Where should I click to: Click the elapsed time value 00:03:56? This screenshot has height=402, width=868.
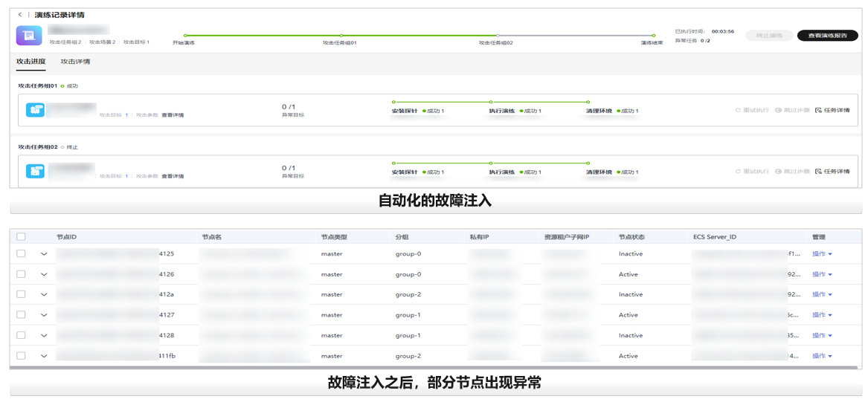722,31
